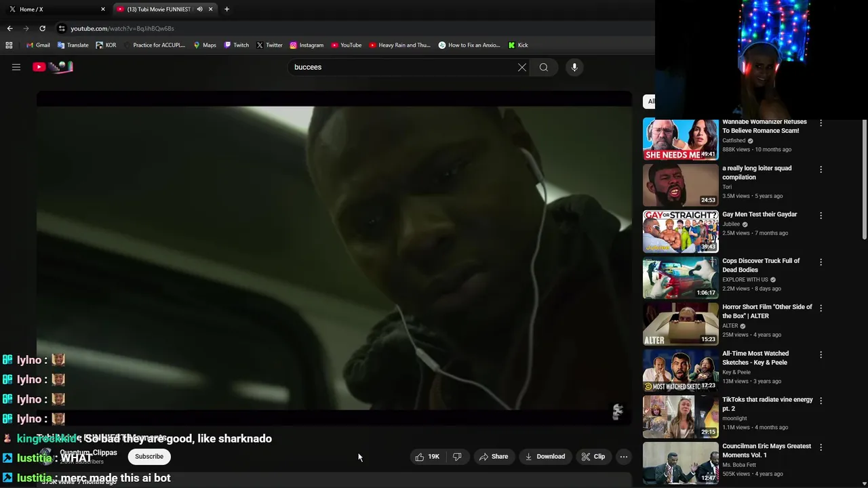Screen dimensions: 868x488
Task: Open Twitch bookmark
Action: click(x=236, y=45)
